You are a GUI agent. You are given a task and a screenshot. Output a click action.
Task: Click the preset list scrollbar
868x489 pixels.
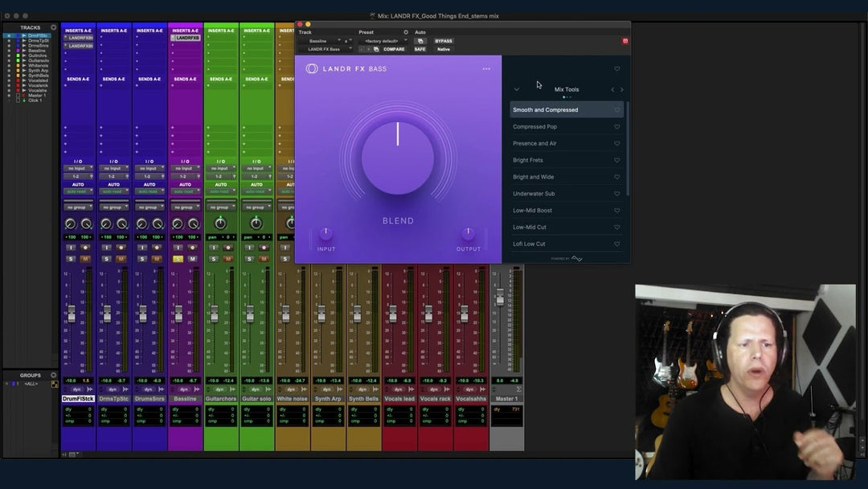627,149
